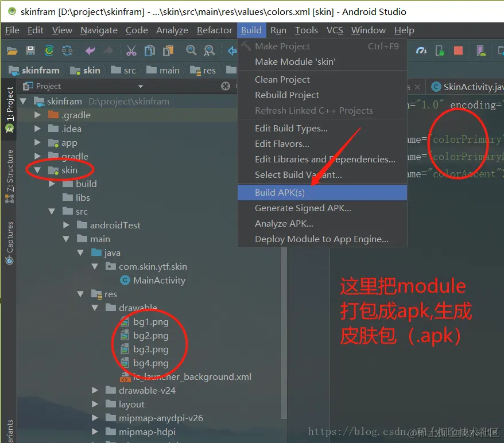
Task: Launch the Profiler speedometer toolbar icon
Action: coord(421,50)
